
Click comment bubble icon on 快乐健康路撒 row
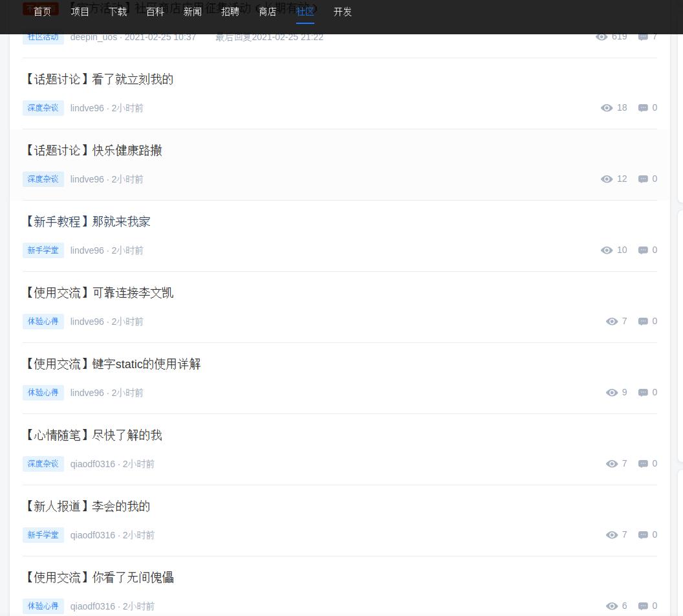[x=643, y=179]
